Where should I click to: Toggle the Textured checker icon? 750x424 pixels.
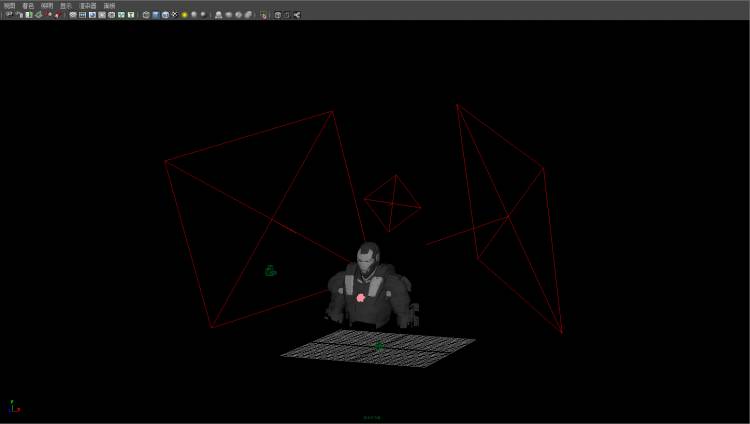(175, 15)
